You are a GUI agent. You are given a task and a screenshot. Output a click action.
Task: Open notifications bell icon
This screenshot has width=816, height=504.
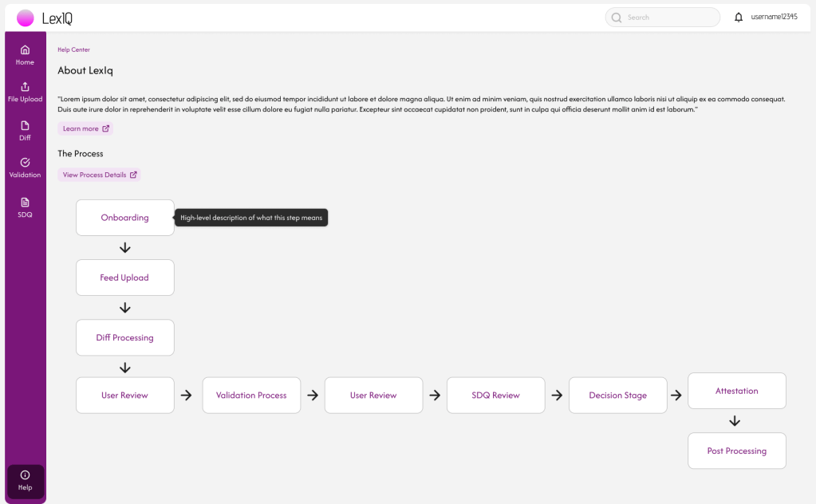coord(738,18)
